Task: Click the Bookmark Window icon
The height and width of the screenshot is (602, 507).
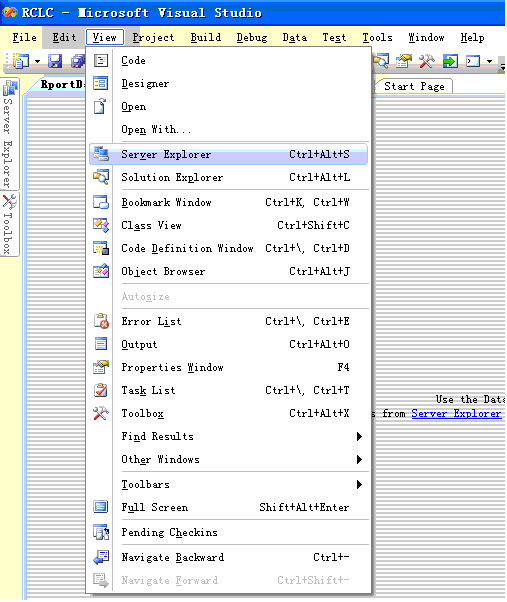Action: point(101,202)
